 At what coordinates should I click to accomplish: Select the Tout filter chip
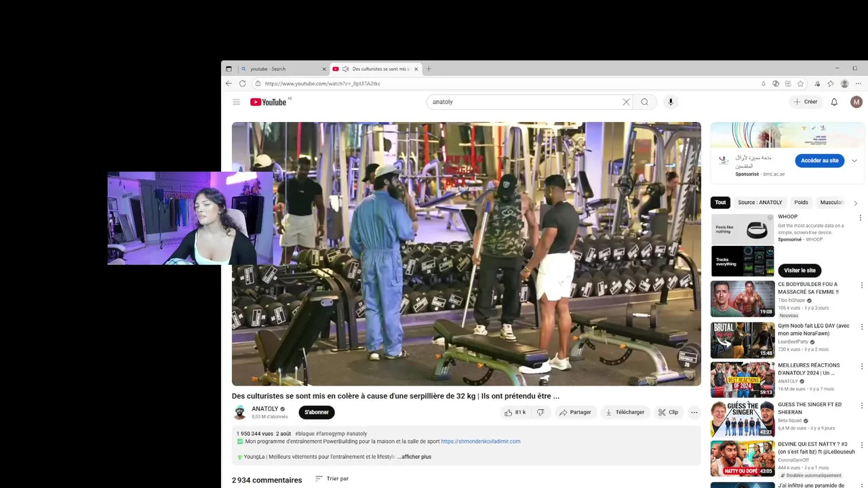[x=720, y=203]
